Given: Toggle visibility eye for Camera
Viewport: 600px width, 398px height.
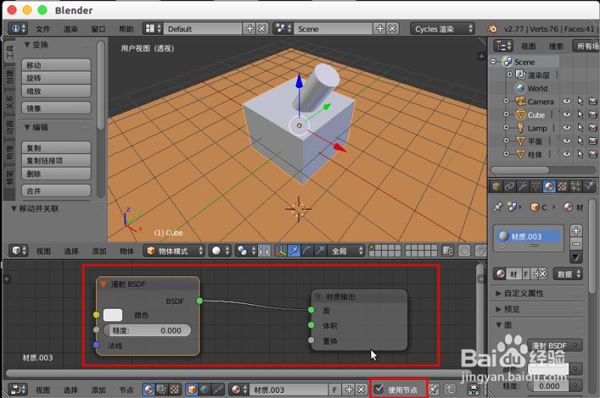Looking at the screenshot, I should pyautogui.click(x=567, y=101).
